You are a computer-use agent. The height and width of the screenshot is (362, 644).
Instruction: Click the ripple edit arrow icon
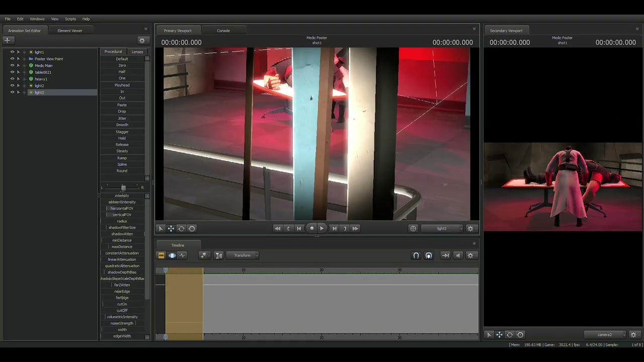[x=445, y=255]
